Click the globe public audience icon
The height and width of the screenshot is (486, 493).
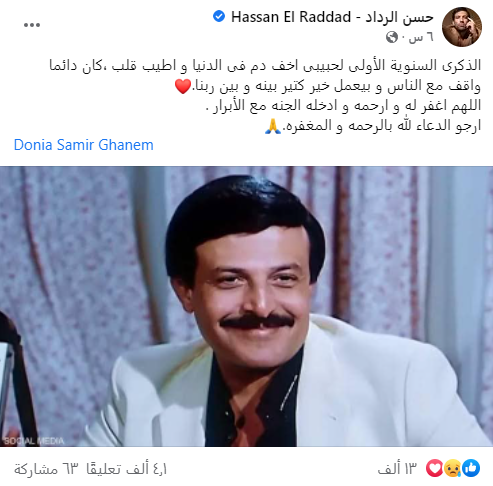coord(392,37)
